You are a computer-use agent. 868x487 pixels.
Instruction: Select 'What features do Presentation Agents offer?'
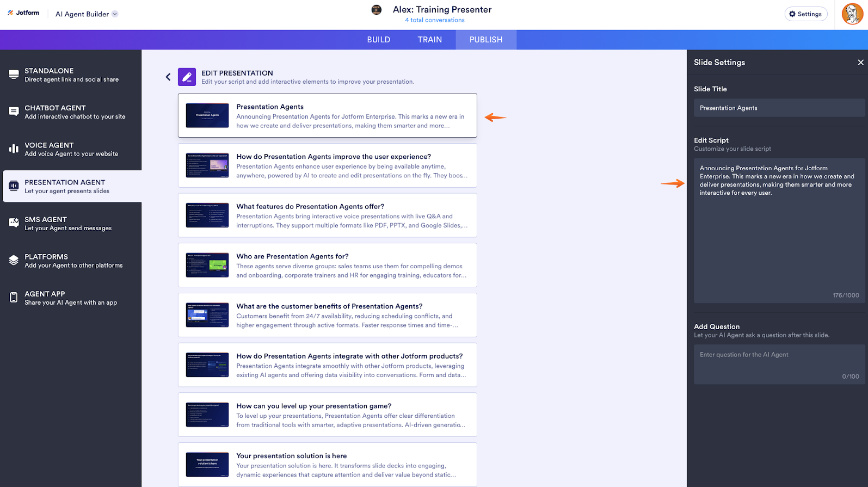coord(310,207)
